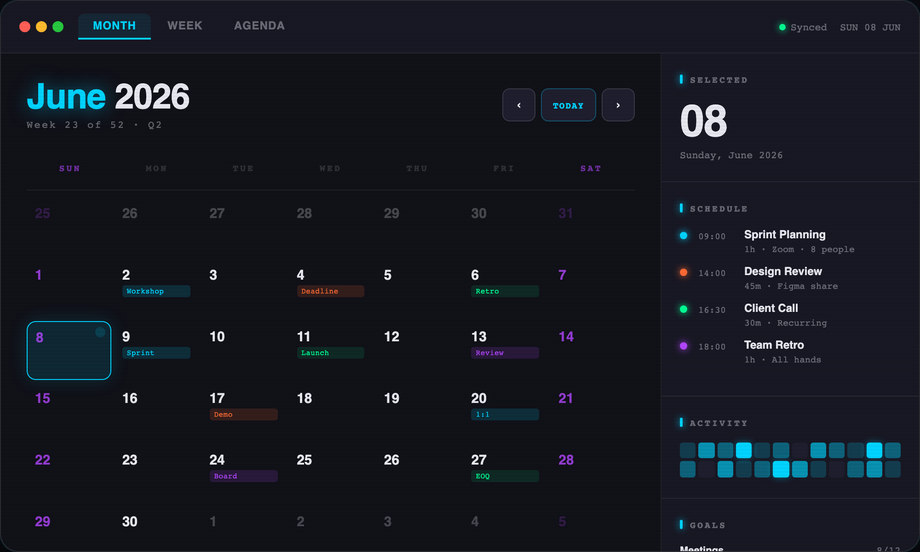This screenshot has width=920, height=552.
Task: Select Saturday June 14
Action: (566, 337)
